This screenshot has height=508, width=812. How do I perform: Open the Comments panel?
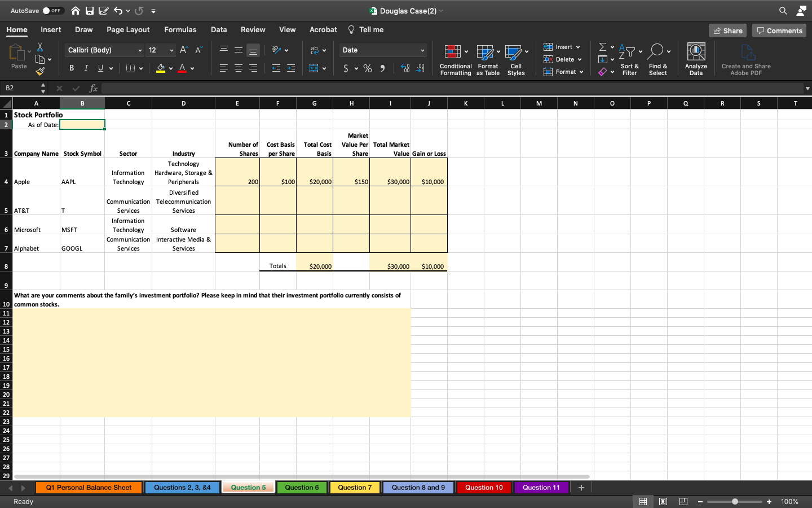[779, 30]
